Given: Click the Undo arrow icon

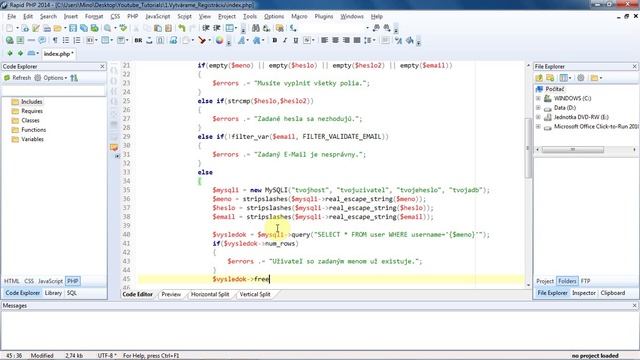Looking at the screenshot, I should tap(182, 28).
